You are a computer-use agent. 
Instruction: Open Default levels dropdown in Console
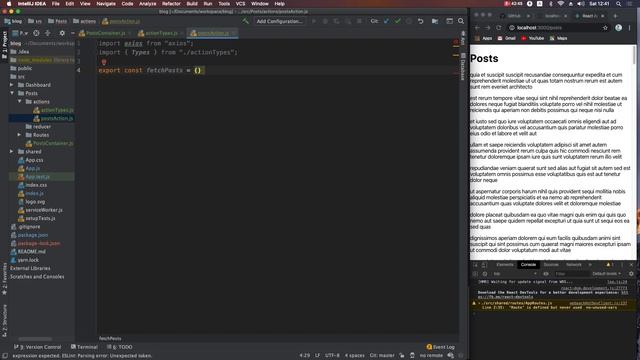click(607, 274)
